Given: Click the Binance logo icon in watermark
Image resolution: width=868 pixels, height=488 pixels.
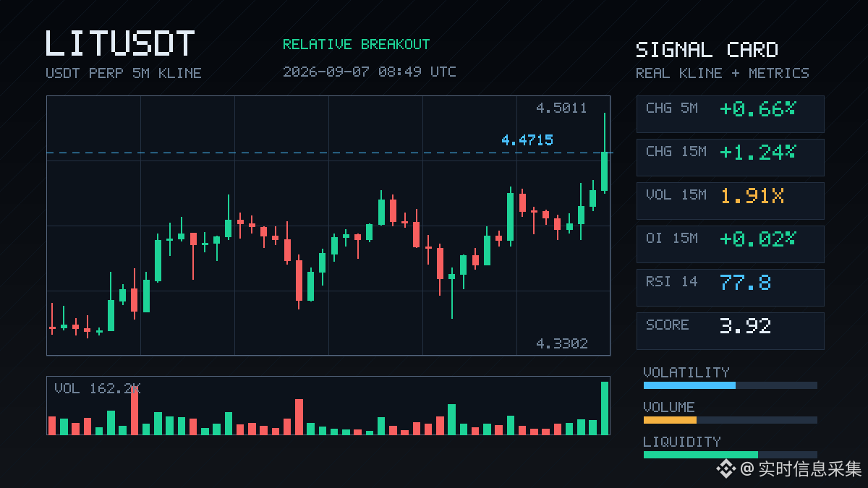Looking at the screenshot, I should click(x=726, y=469).
